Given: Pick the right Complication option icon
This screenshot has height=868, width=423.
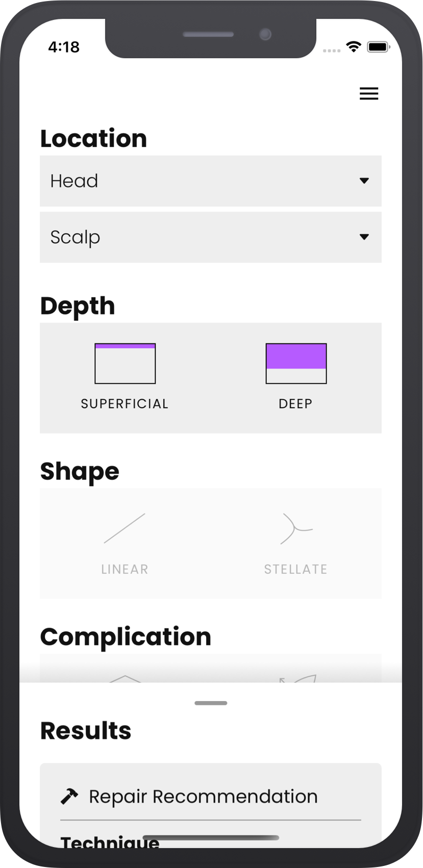Looking at the screenshot, I should [x=298, y=679].
